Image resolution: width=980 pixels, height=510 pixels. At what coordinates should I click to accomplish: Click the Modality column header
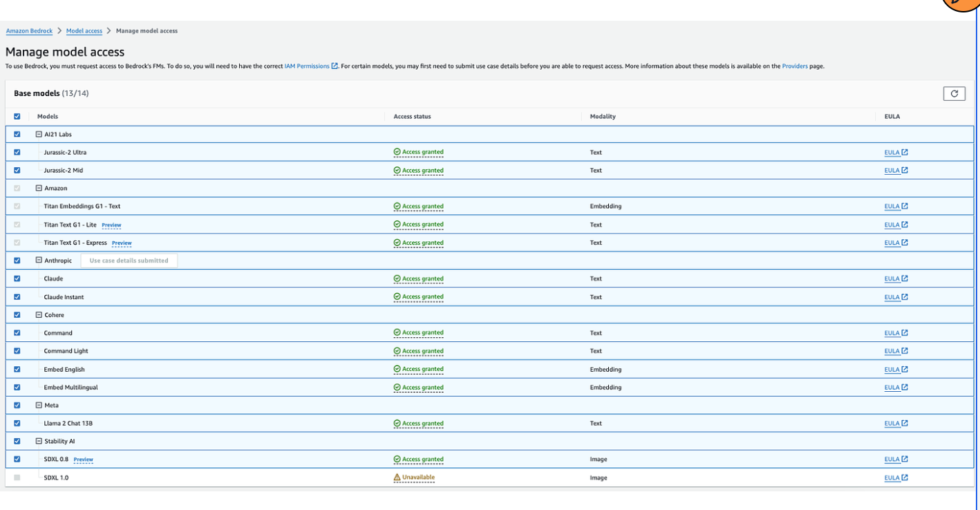point(603,116)
